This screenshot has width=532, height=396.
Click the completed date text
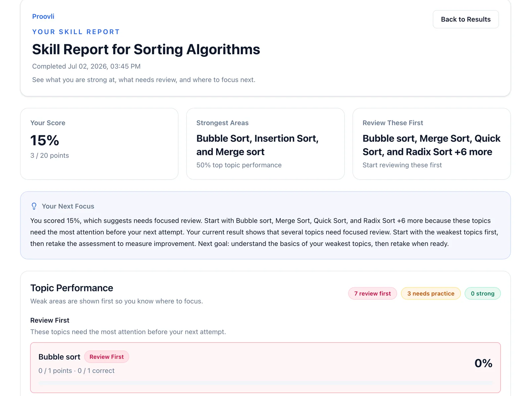click(86, 66)
